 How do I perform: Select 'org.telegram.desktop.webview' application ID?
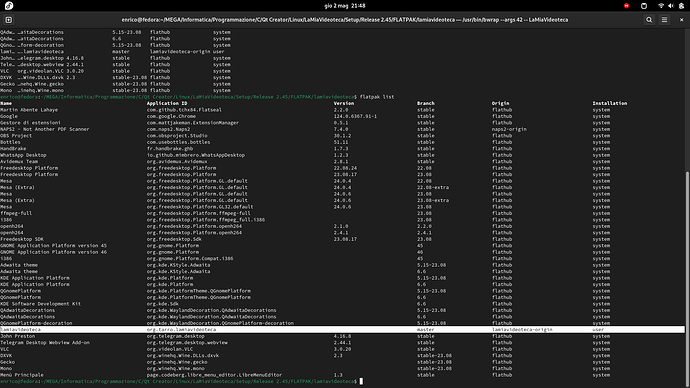pyautogui.click(x=187, y=343)
